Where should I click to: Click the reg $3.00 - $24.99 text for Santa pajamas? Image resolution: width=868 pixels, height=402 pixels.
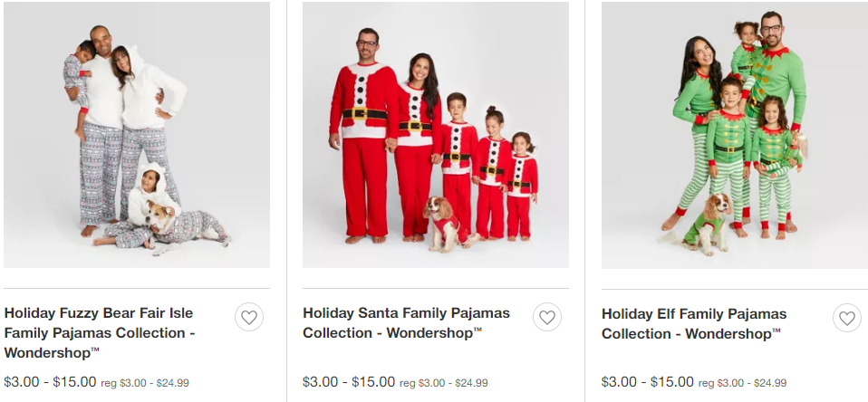444,383
